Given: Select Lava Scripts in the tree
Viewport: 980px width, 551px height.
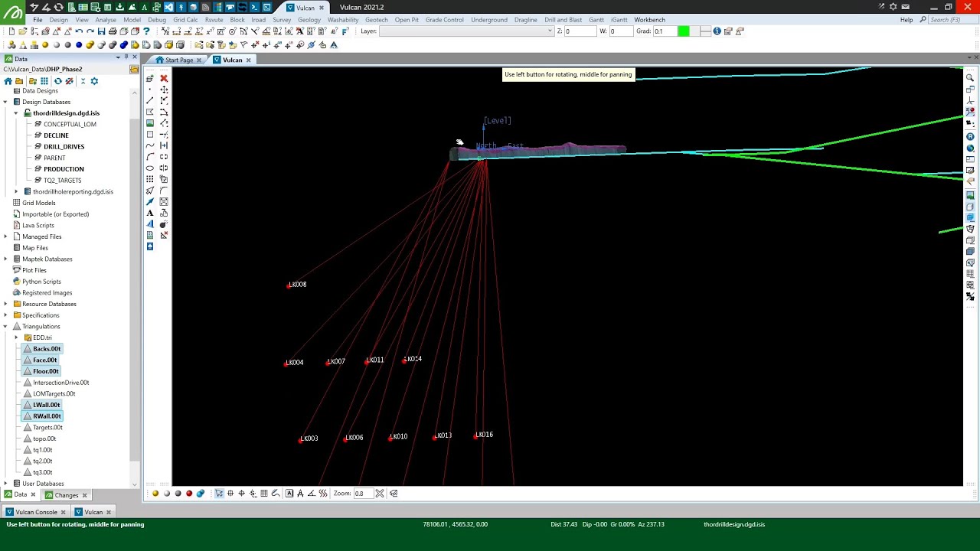Looking at the screenshot, I should pos(38,226).
